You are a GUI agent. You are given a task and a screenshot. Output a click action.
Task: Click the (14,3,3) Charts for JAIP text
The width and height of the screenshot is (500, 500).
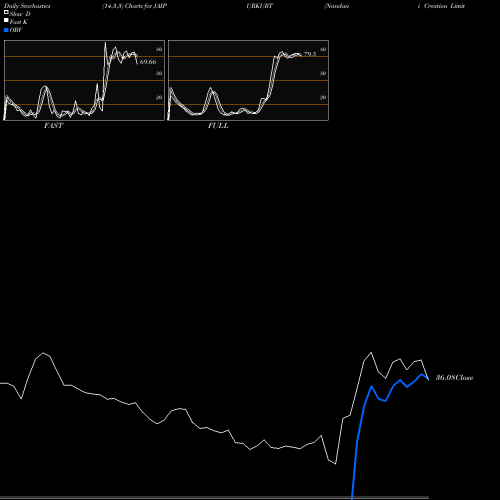click(x=134, y=6)
